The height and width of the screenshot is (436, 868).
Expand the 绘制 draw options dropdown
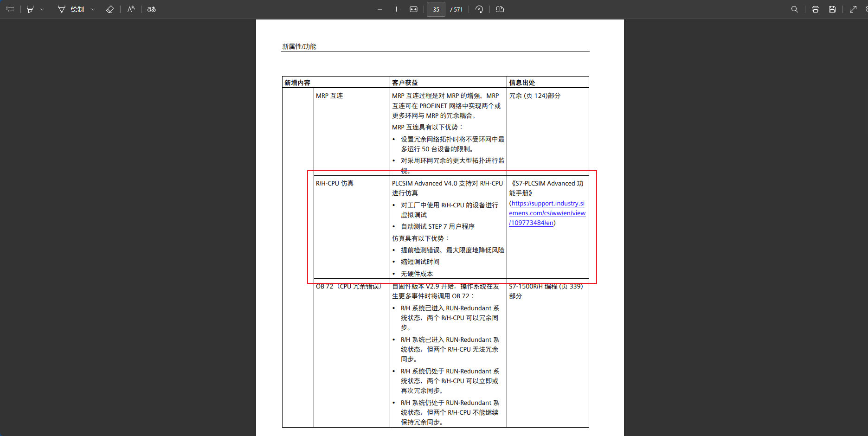(x=93, y=9)
